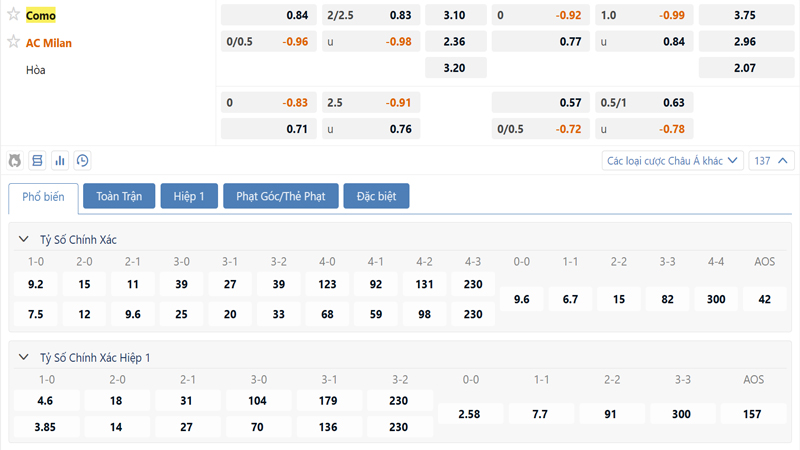Star Como as a favorite team

(14, 15)
